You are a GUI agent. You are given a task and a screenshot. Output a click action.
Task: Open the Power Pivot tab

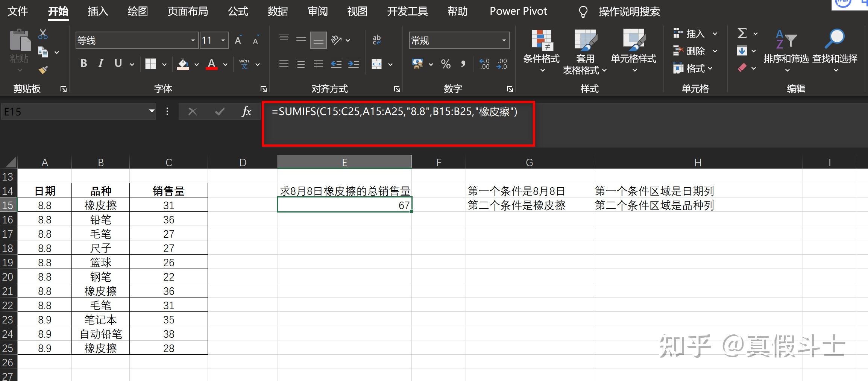click(518, 11)
